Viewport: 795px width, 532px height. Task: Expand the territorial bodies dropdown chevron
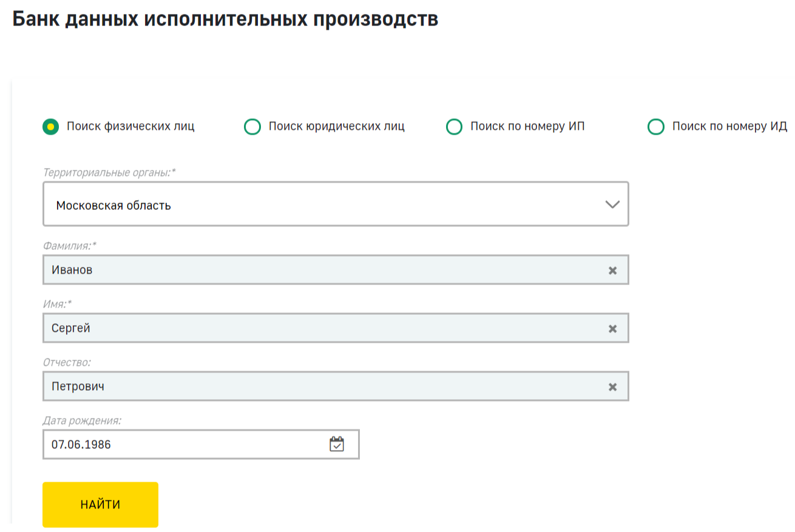(x=612, y=204)
